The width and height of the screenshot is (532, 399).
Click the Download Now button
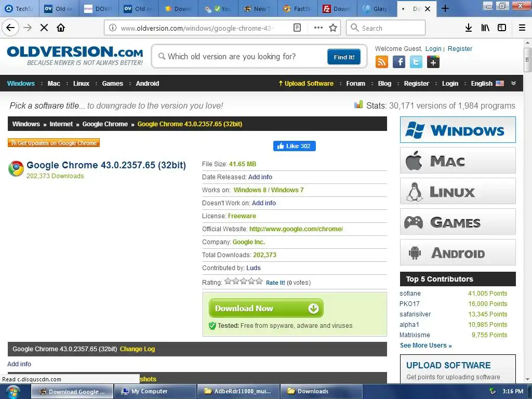pyautogui.click(x=266, y=309)
